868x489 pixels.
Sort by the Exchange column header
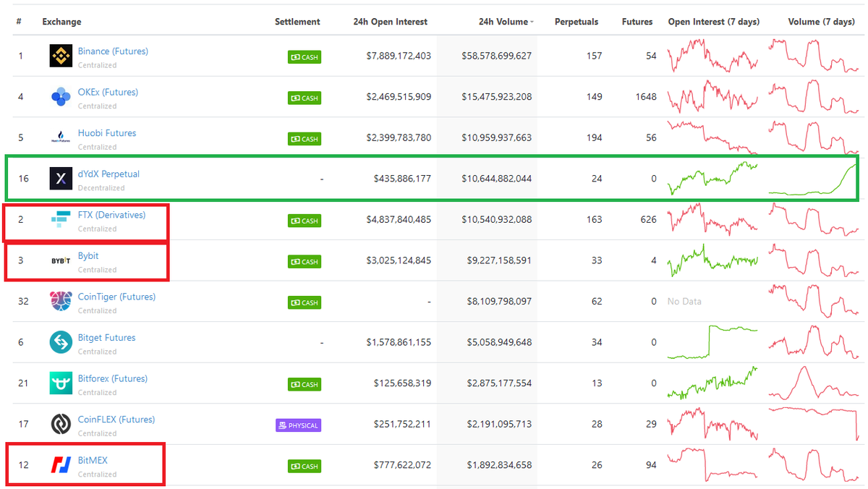point(61,22)
